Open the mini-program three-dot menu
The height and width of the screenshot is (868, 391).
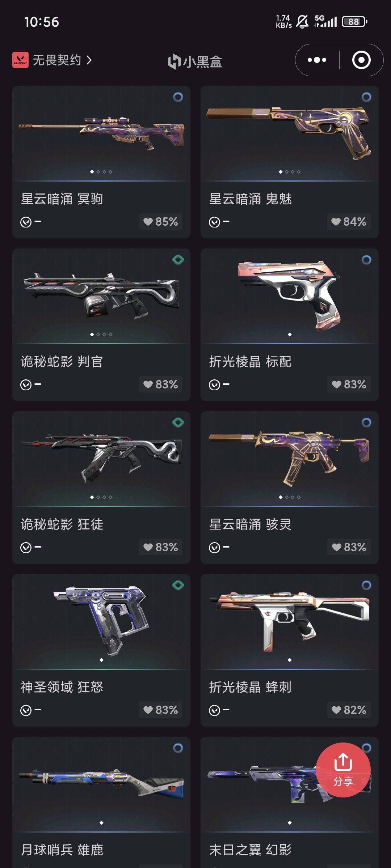click(317, 60)
